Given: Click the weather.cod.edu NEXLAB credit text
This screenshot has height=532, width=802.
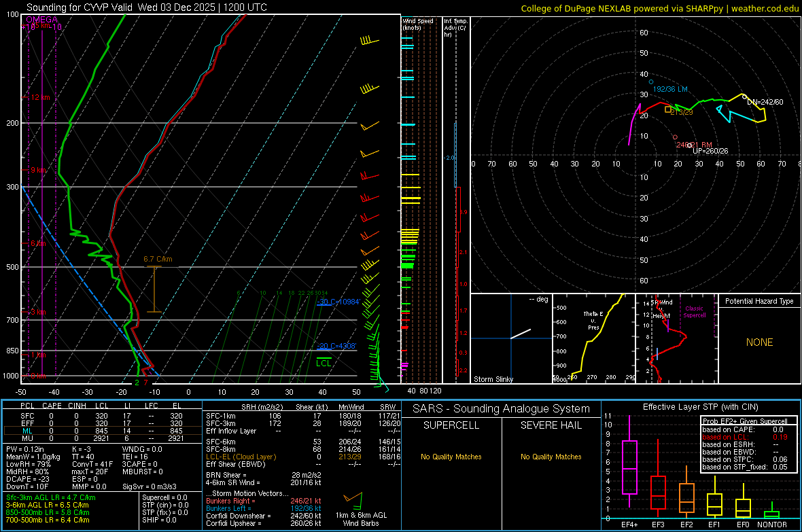Looking at the screenshot, I should point(660,8).
